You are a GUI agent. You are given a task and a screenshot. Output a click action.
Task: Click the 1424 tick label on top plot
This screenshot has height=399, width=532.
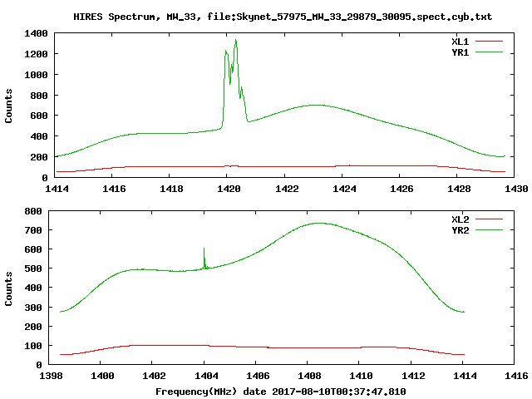point(344,189)
